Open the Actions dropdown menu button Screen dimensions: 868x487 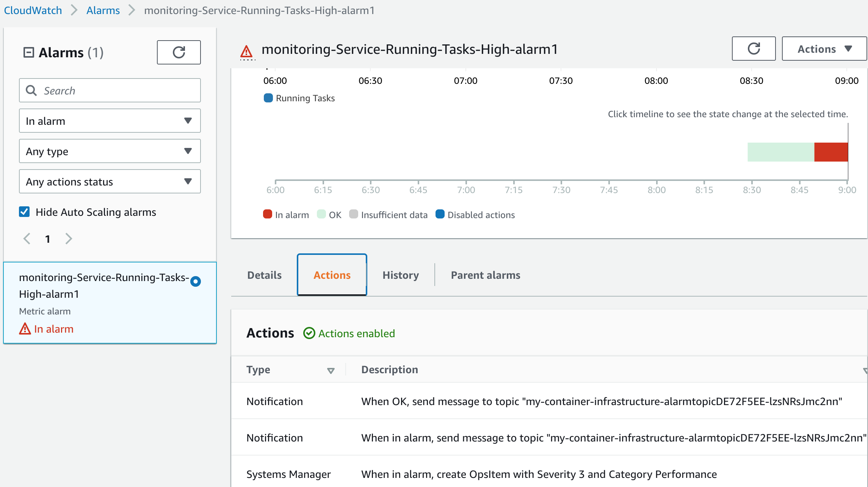824,49
